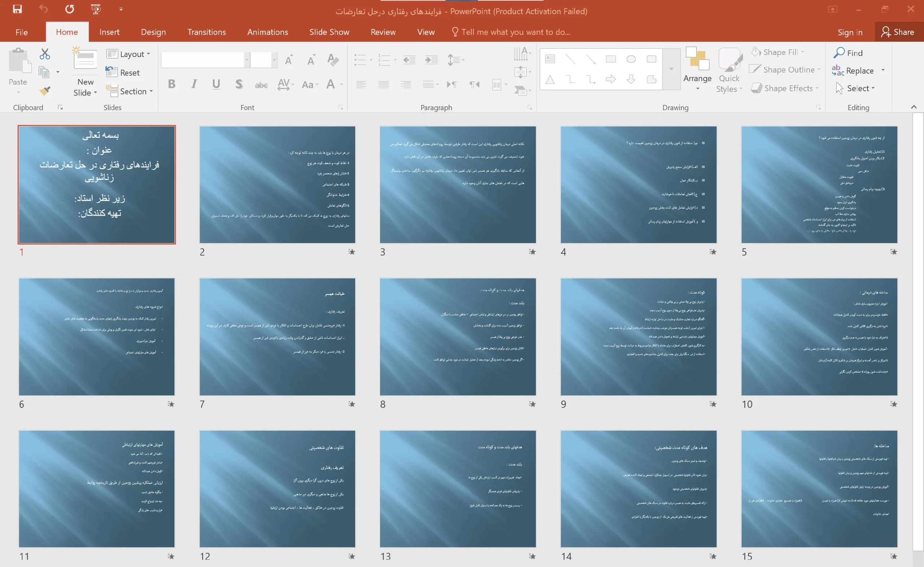Select slide thumbnail number 7

[x=277, y=337]
